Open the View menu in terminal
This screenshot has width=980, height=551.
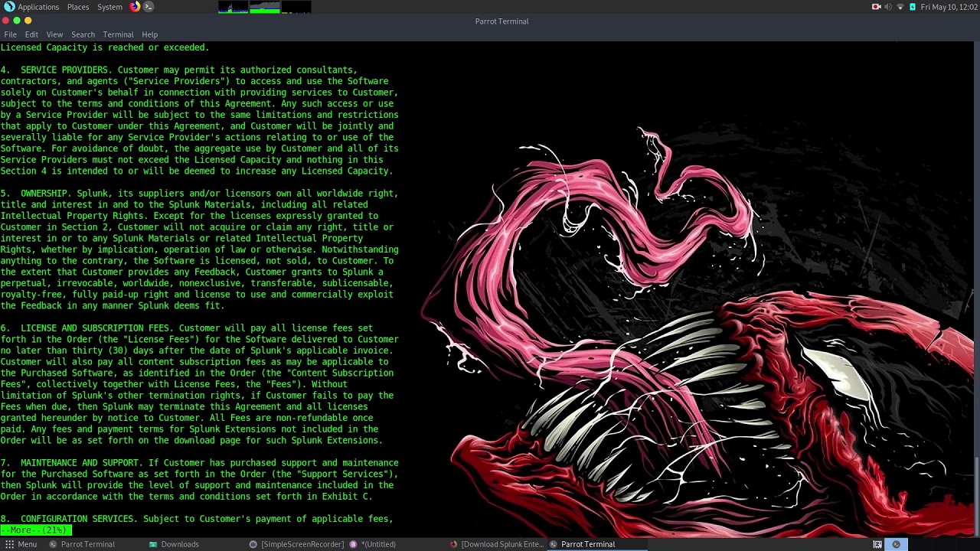click(54, 34)
